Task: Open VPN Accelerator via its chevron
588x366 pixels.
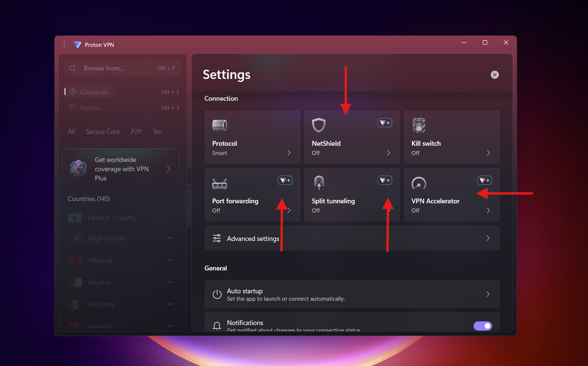Action: click(488, 210)
